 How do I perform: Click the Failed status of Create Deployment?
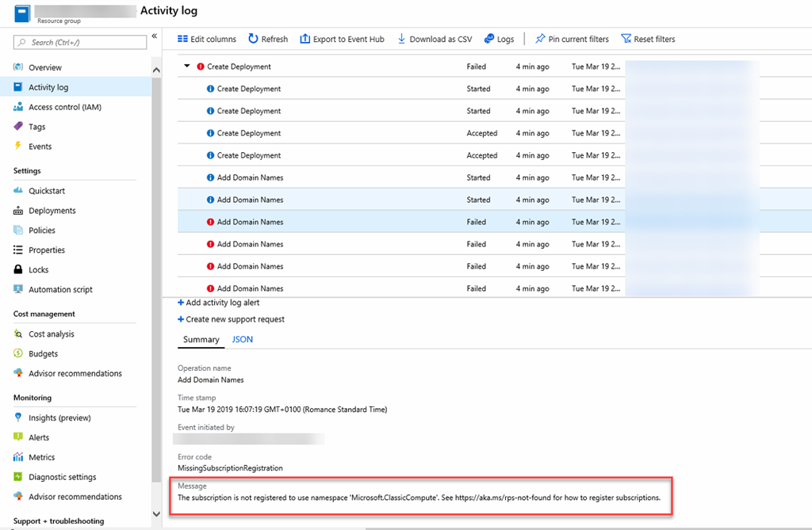(x=476, y=67)
